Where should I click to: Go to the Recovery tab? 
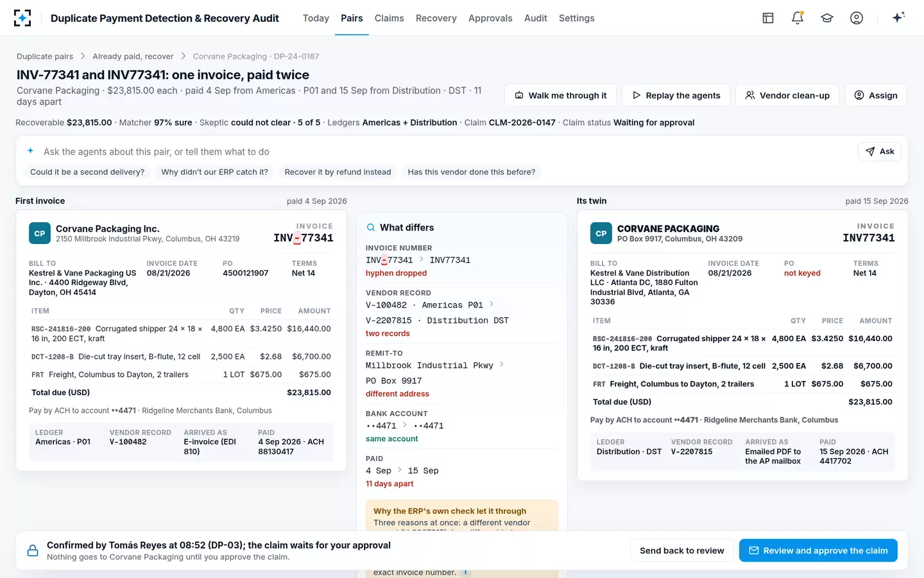click(x=436, y=18)
